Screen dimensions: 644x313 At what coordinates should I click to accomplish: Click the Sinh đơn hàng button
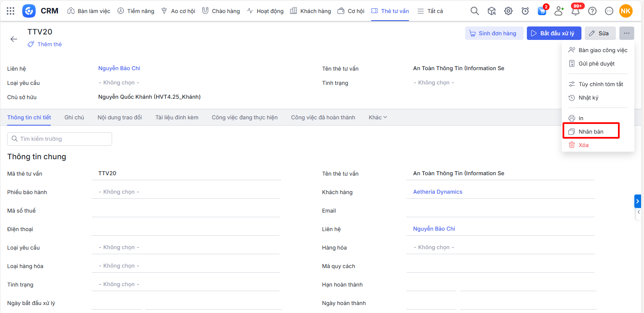494,33
